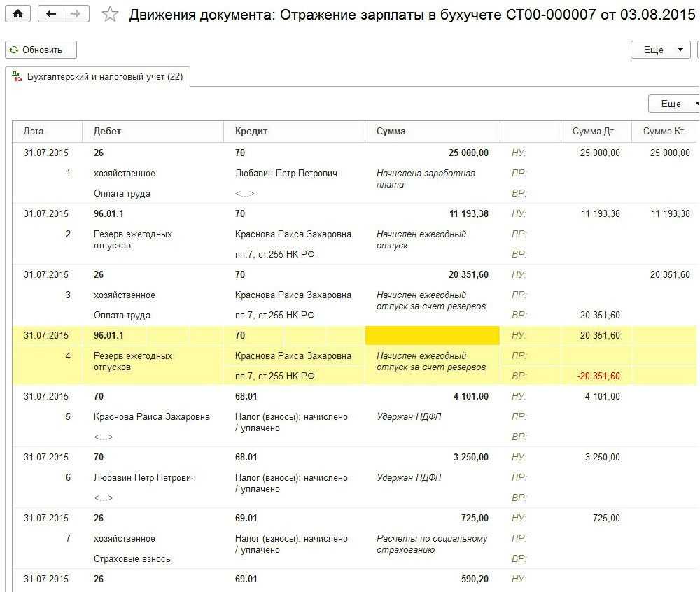Click the Кредит column header
The image size is (700, 592).
(x=251, y=131)
